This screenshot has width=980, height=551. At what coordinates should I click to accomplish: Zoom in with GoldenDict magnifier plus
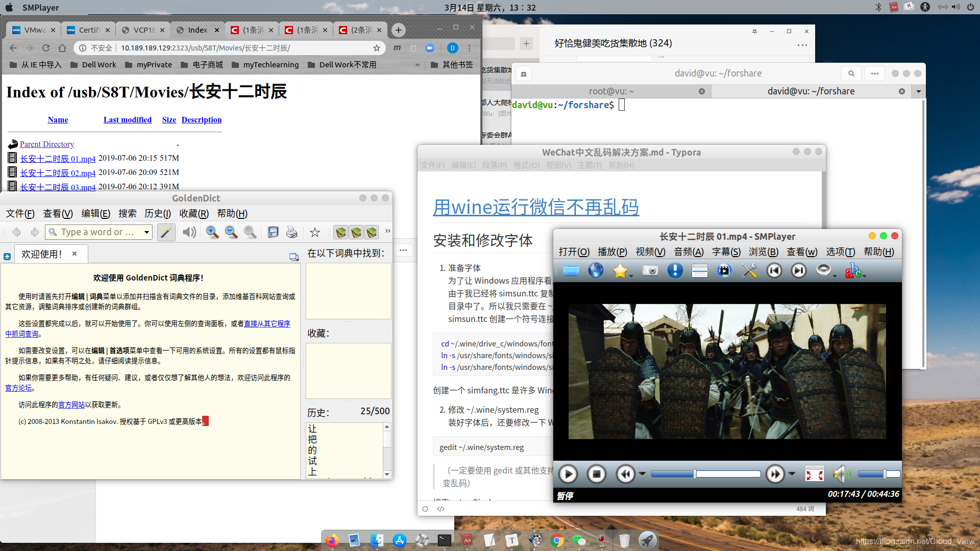tap(212, 233)
